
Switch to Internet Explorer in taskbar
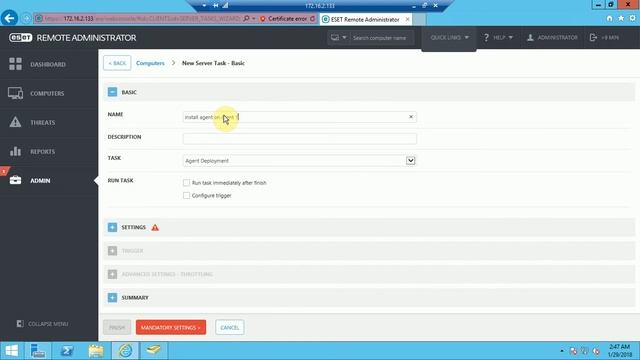(x=125, y=351)
